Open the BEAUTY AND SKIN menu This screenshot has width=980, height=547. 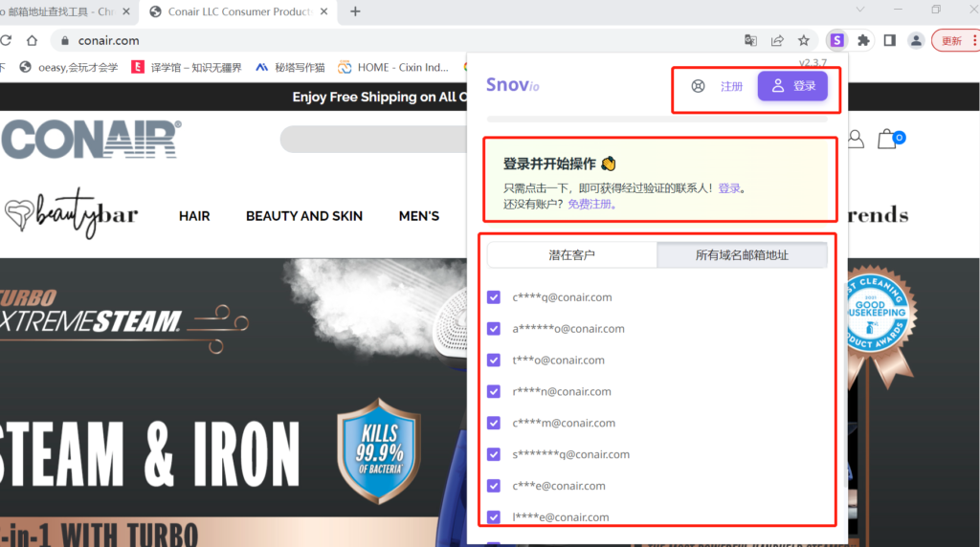coord(303,216)
